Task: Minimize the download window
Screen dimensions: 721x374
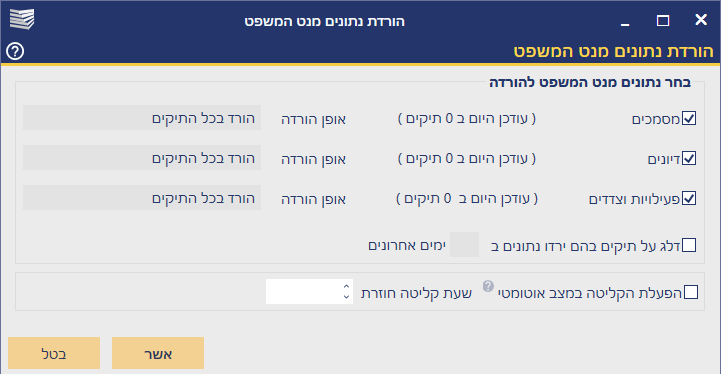Action: (x=624, y=21)
